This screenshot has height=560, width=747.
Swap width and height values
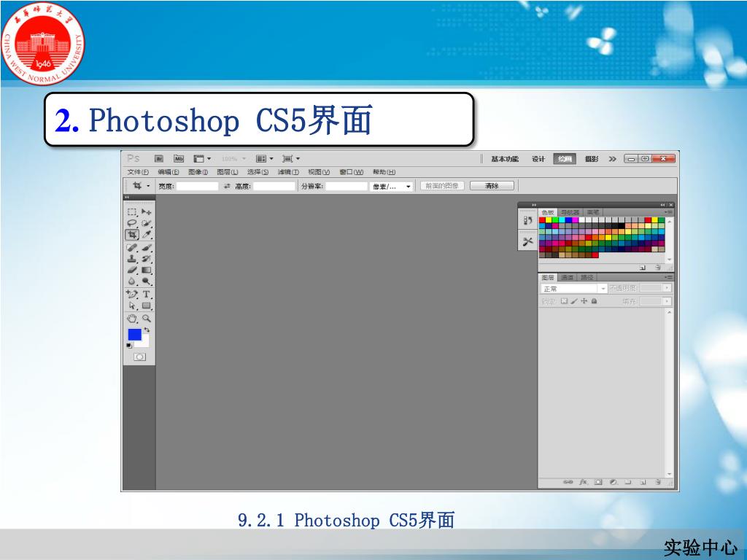click(x=227, y=186)
